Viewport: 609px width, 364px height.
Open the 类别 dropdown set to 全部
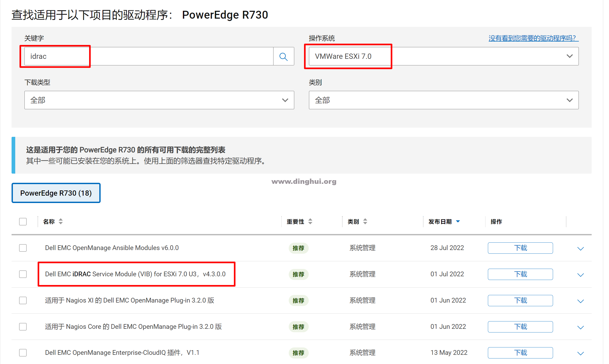tap(443, 100)
